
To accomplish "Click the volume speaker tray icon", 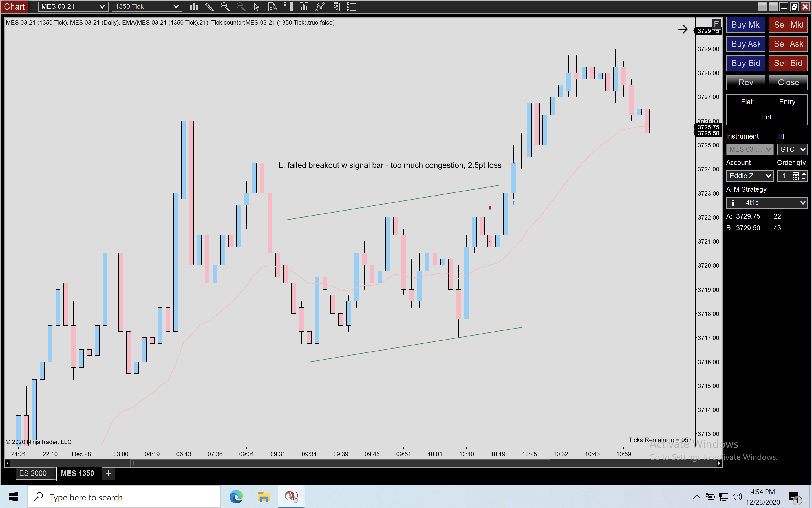I will [x=737, y=497].
